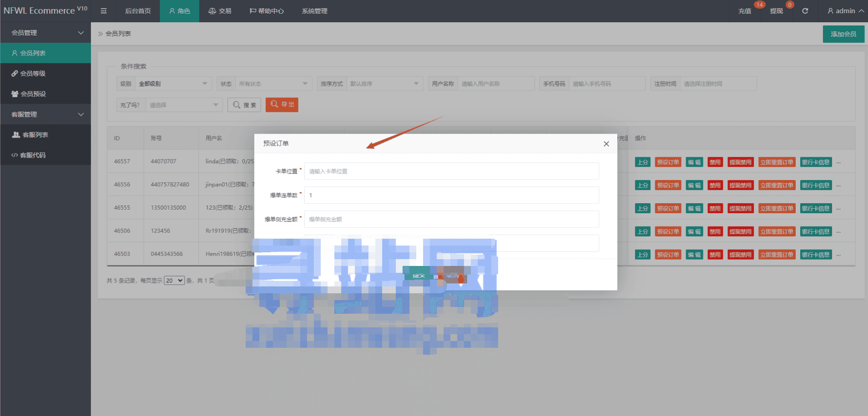Image resolution: width=868 pixels, height=416 pixels.
Task: Click the orange 导出 export button
Action: tap(282, 105)
